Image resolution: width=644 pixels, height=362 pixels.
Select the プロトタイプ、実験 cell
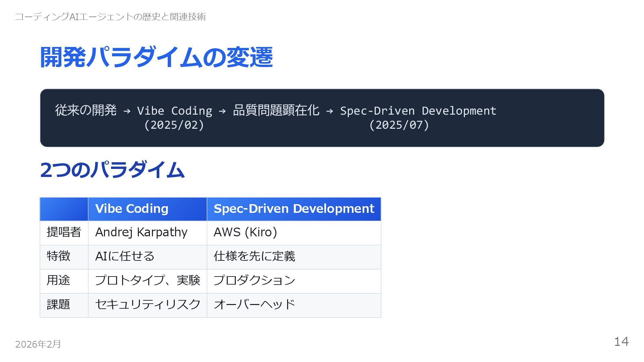(x=148, y=281)
